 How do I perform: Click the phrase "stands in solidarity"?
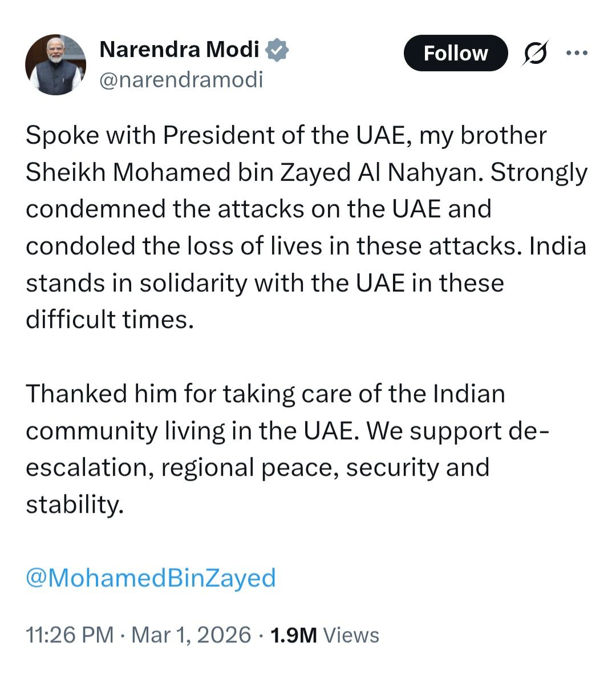(136, 283)
